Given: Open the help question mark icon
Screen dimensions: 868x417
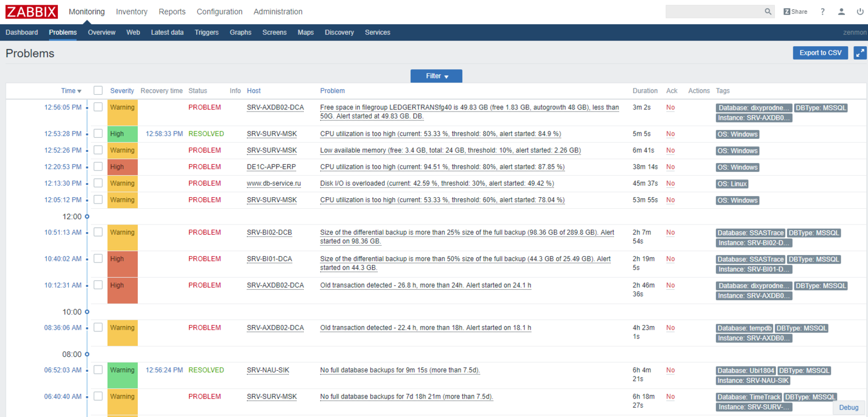Looking at the screenshot, I should [822, 11].
